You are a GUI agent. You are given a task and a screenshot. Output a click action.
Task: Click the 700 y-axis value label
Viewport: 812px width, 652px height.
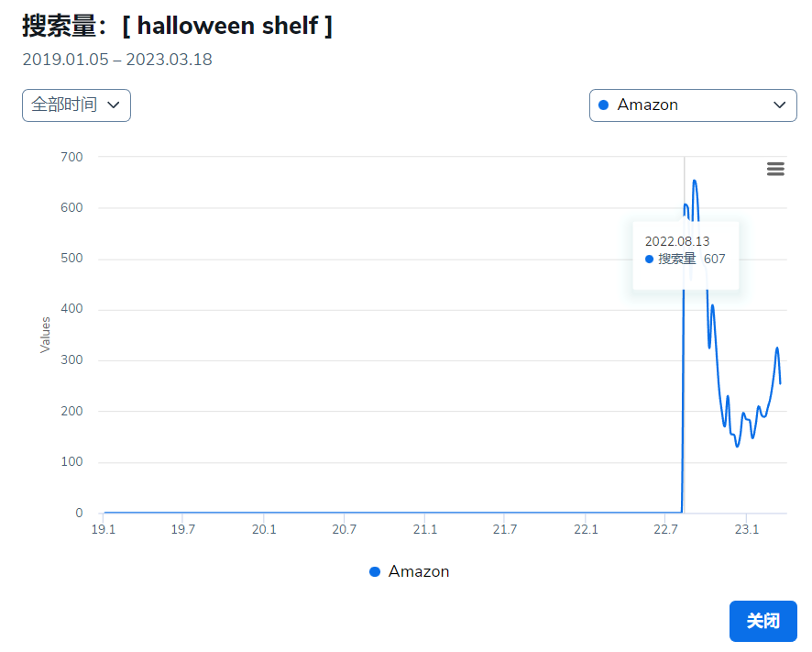click(71, 157)
